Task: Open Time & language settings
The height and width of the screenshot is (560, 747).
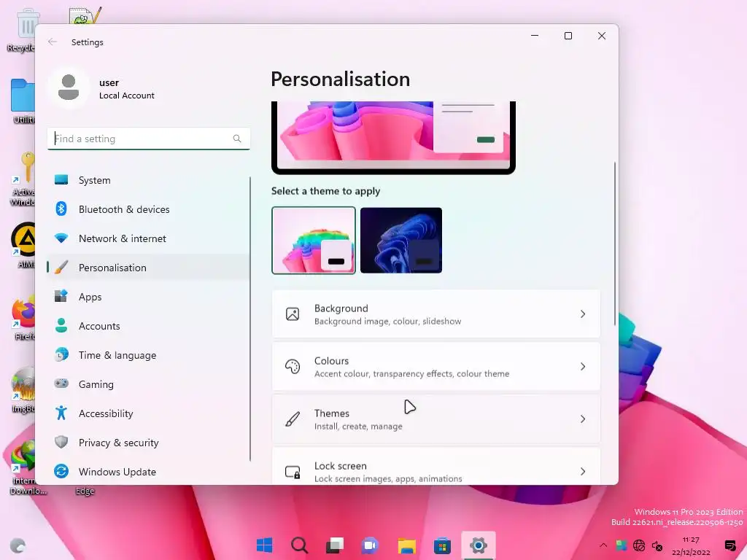Action: [x=148, y=355]
